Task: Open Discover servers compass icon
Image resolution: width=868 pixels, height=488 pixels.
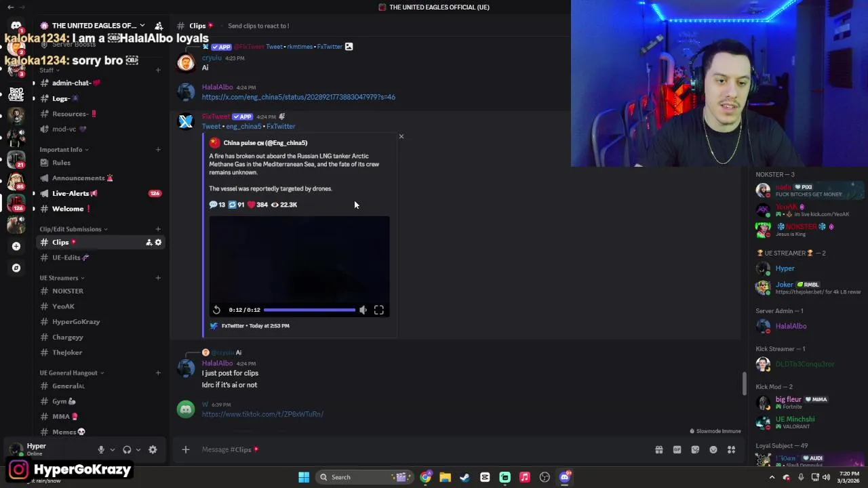Action: tap(16, 268)
